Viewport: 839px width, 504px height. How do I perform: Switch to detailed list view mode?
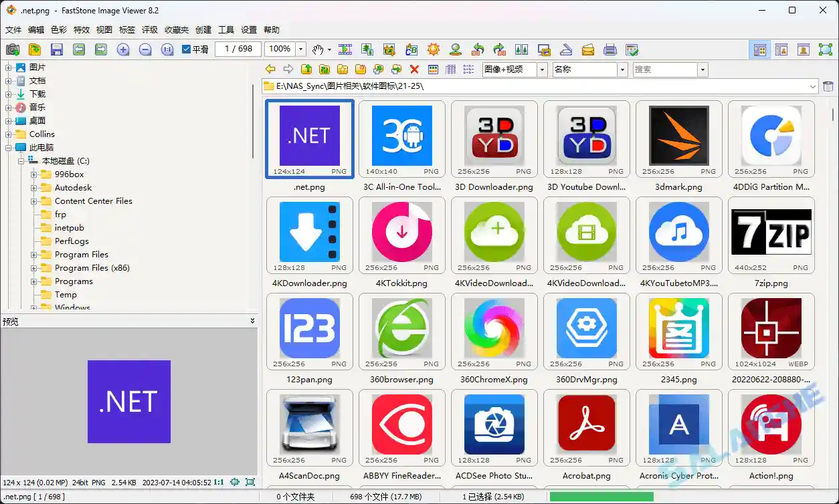[x=450, y=69]
